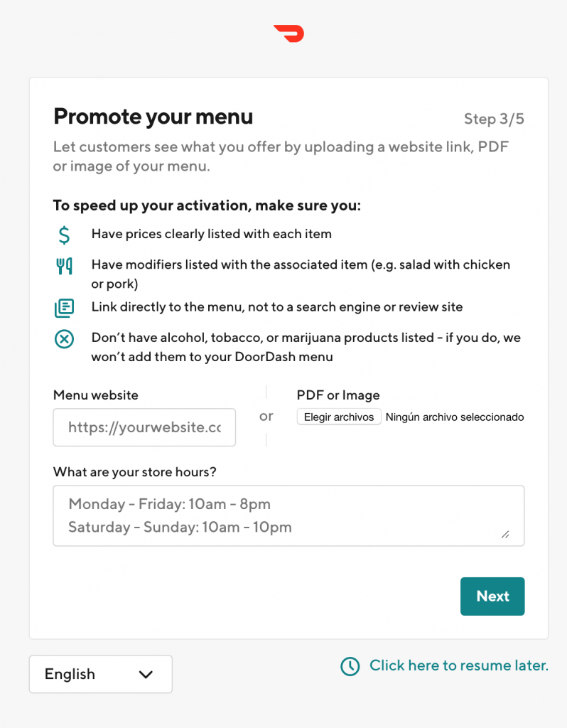Click the clock icon beside resume later
This screenshot has height=728, width=567.
point(350,666)
